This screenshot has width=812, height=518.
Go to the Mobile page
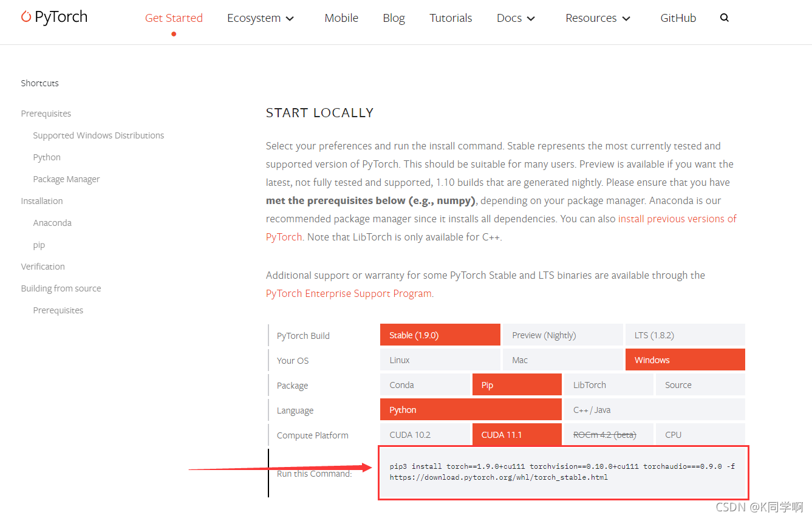point(341,18)
